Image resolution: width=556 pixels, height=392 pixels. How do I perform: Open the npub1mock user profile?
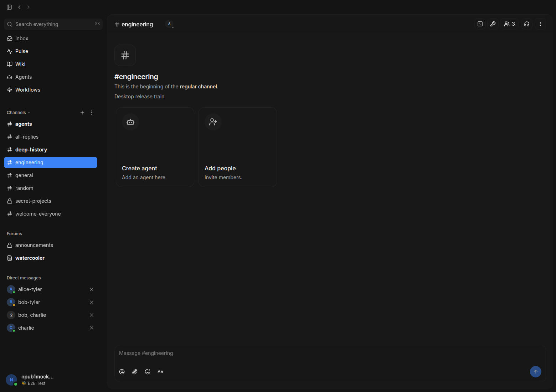coord(30,380)
